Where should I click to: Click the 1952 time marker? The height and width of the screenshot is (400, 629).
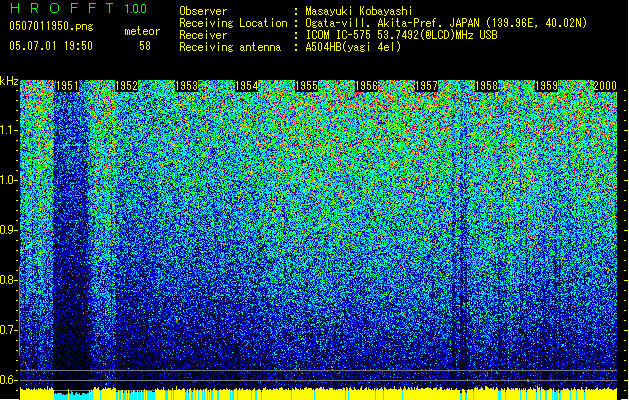(126, 86)
